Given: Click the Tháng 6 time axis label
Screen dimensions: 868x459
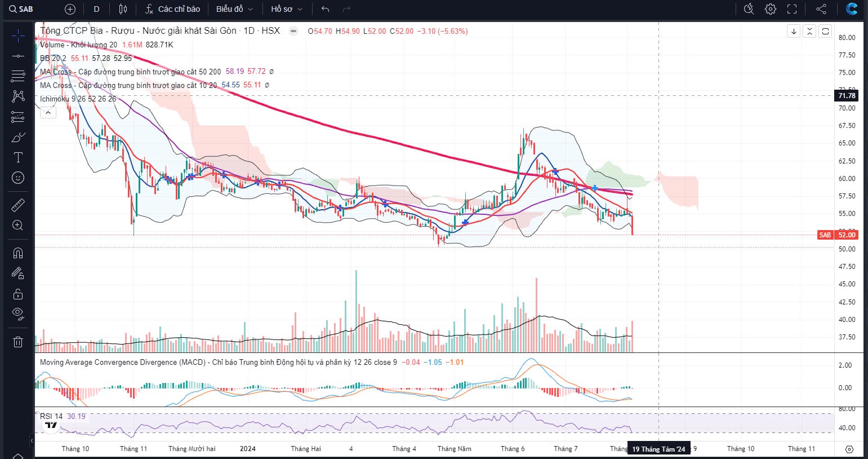Looking at the screenshot, I should click(x=513, y=449).
